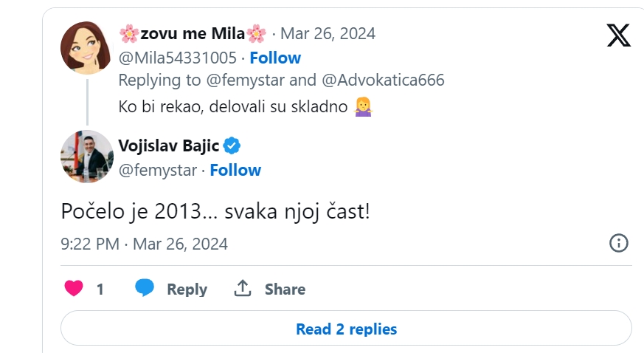644x353 pixels.
Task: Click the share upload icon
Action: click(x=243, y=289)
